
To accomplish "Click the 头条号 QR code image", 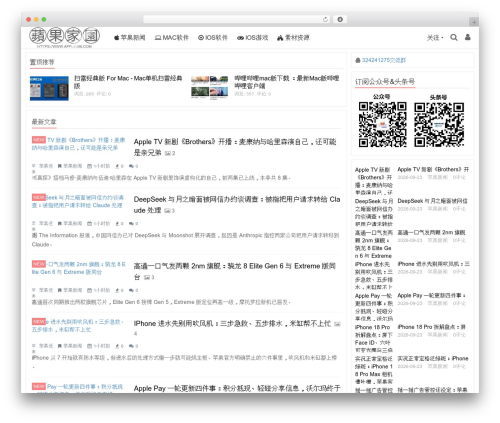I will click(x=439, y=124).
